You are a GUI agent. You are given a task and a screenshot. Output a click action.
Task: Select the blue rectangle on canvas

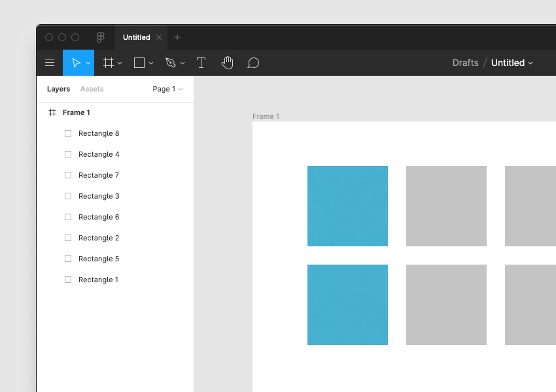(x=347, y=206)
